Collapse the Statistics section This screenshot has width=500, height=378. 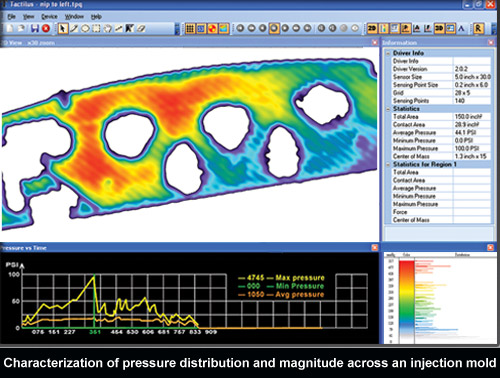point(388,109)
